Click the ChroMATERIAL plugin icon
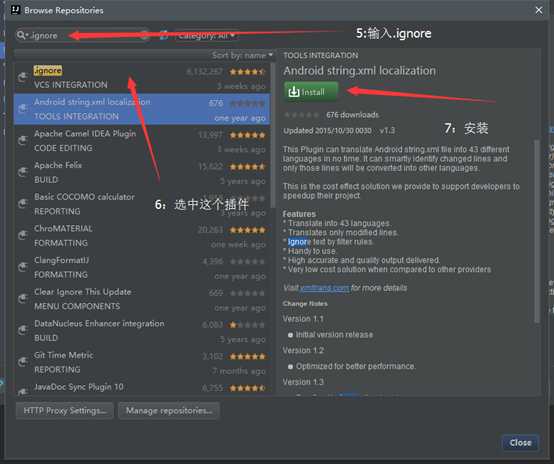 point(23,235)
